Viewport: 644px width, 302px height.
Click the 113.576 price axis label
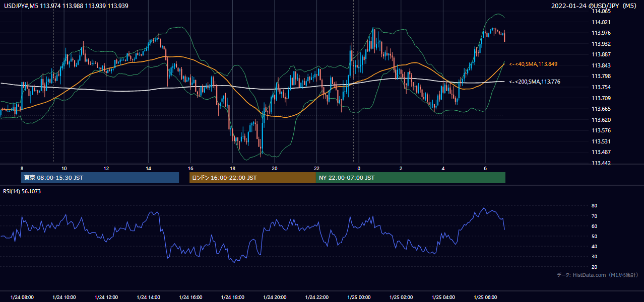(601, 130)
